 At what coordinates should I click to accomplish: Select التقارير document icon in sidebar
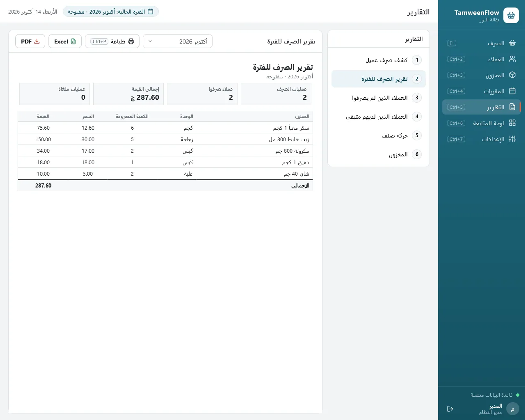pyautogui.click(x=512, y=107)
